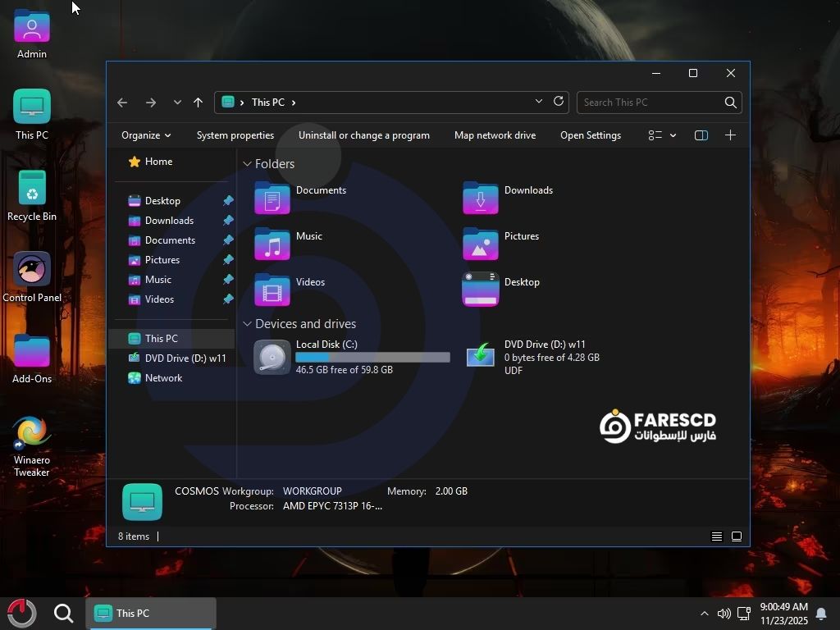840x630 pixels.
Task: Click the Search This PC field
Action: 648,103
